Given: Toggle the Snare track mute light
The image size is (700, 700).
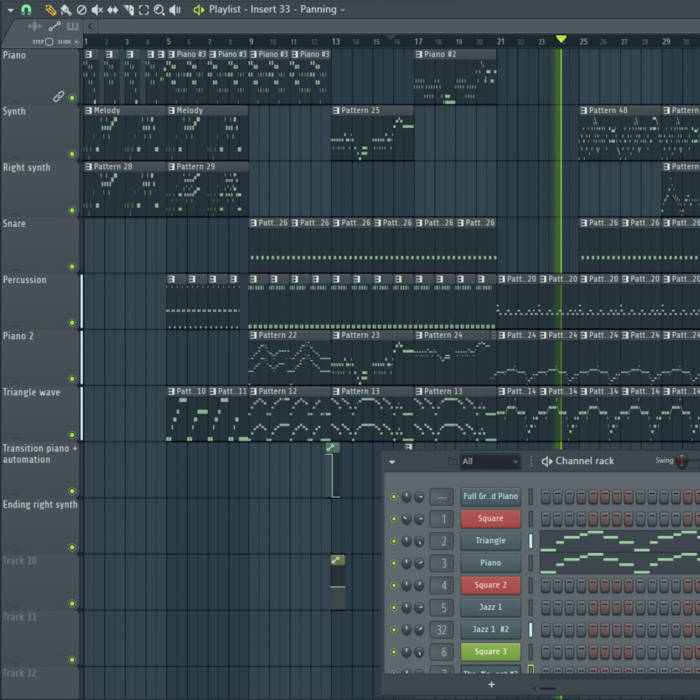Looking at the screenshot, I should tap(72, 267).
